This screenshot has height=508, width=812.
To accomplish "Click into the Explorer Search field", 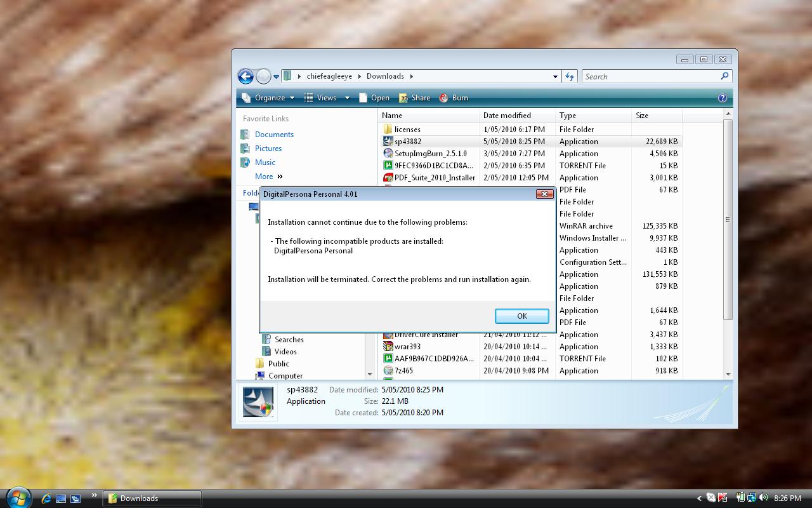I will (650, 76).
